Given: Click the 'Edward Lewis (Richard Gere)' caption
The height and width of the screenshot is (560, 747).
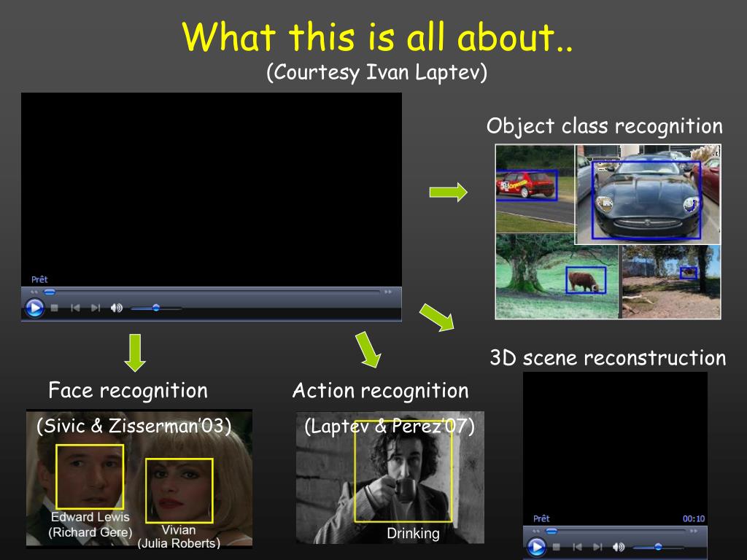Looking at the screenshot, I should tap(90, 524).
